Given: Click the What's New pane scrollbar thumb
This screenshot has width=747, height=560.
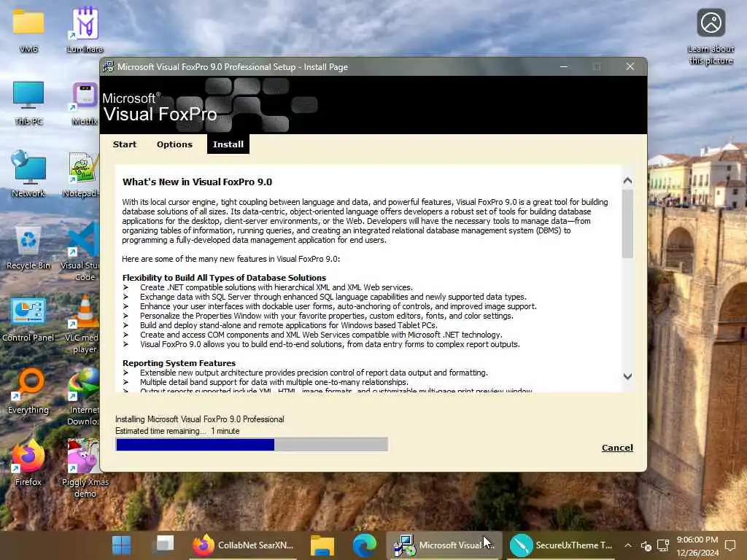Looking at the screenshot, I should click(627, 224).
